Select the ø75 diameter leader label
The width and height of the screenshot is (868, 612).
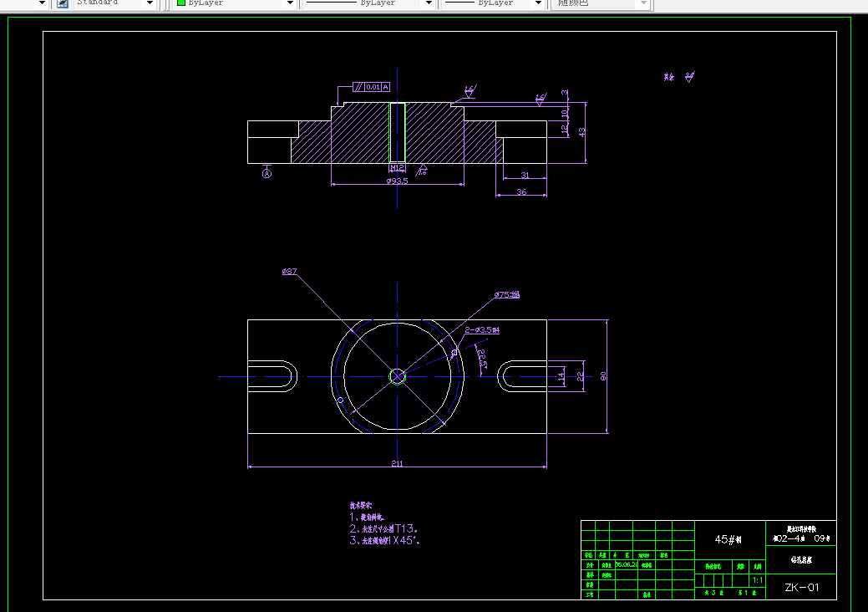pyautogui.click(x=506, y=294)
